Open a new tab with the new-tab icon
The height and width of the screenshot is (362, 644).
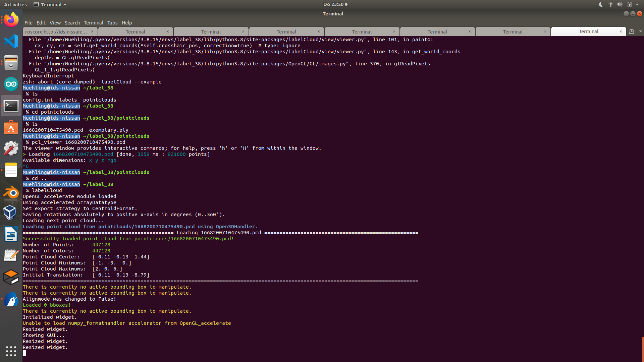pos(632,31)
